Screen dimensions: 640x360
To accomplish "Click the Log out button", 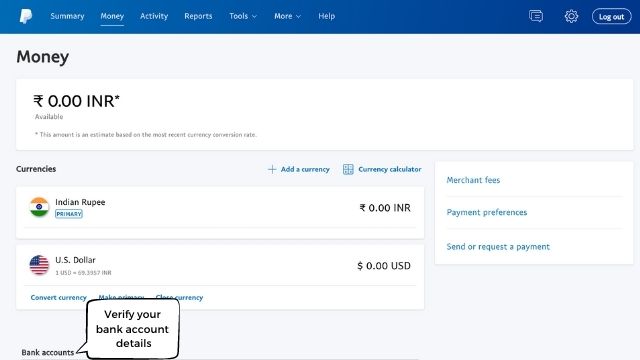I will click(611, 16).
